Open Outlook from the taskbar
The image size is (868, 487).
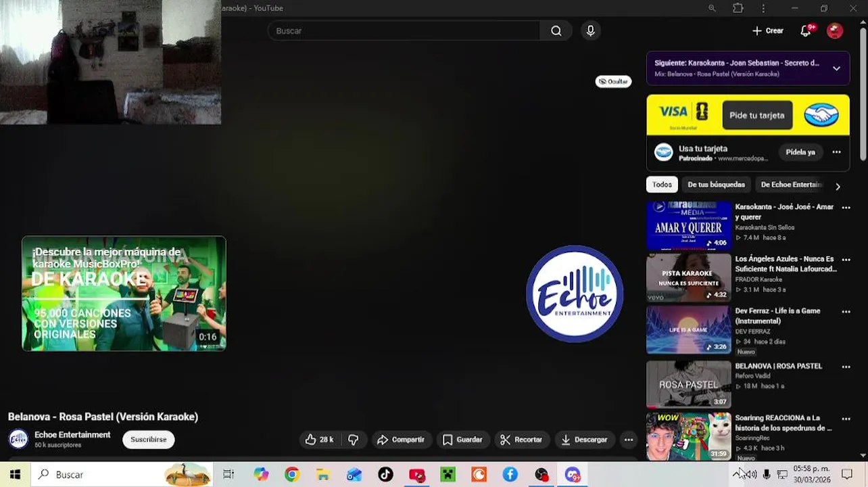354,475
